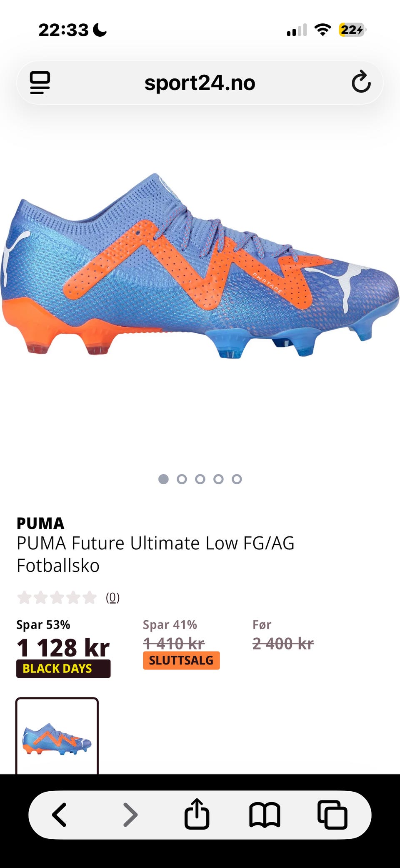Open the Safari page menu icon
The image size is (400, 868).
coord(40,83)
